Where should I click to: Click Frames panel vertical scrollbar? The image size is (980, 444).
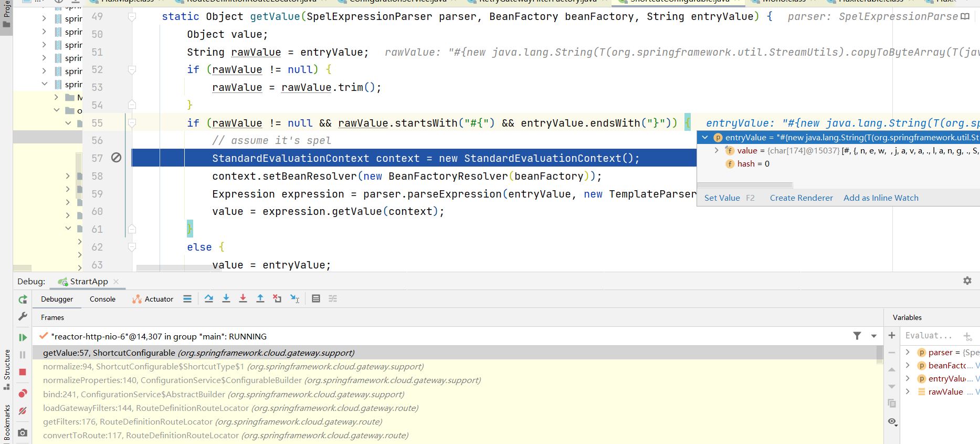pyautogui.click(x=880, y=354)
